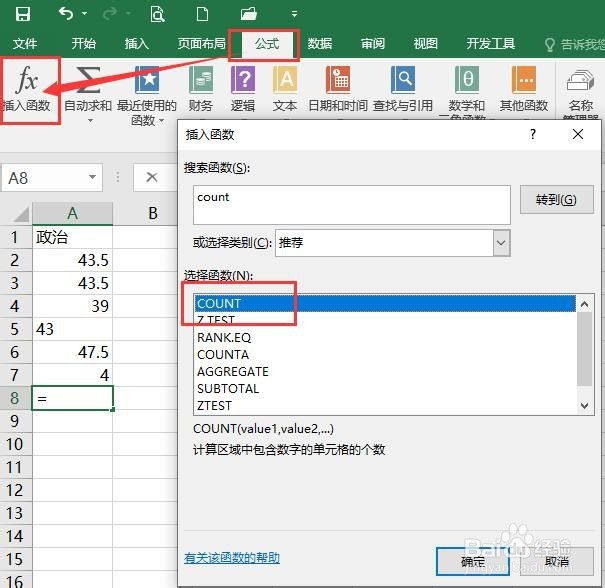Image resolution: width=605 pixels, height=588 pixels.
Task: Switch to the 开始 ribbon tab
Action: pyautogui.click(x=83, y=44)
